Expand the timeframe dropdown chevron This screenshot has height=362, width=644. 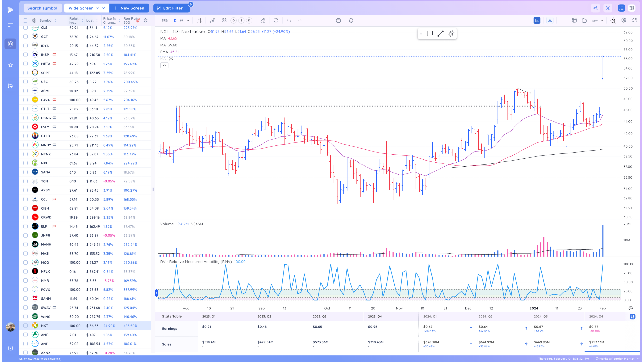point(188,21)
